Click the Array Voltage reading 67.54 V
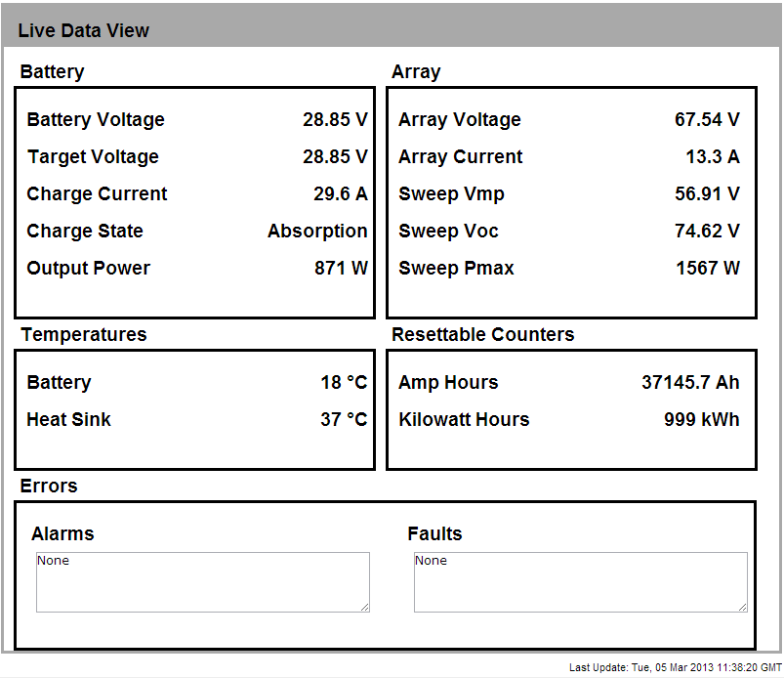Image resolution: width=784 pixels, height=678 pixels. tap(707, 120)
